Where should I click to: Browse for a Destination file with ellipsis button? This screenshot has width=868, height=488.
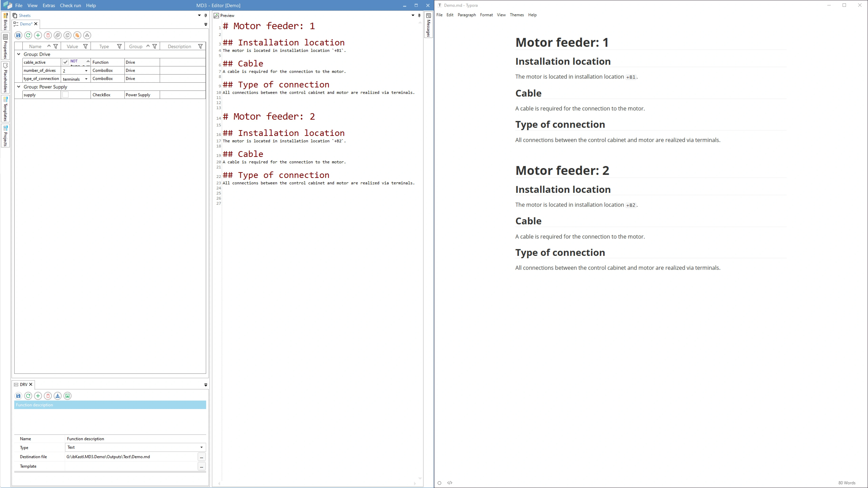tap(201, 457)
